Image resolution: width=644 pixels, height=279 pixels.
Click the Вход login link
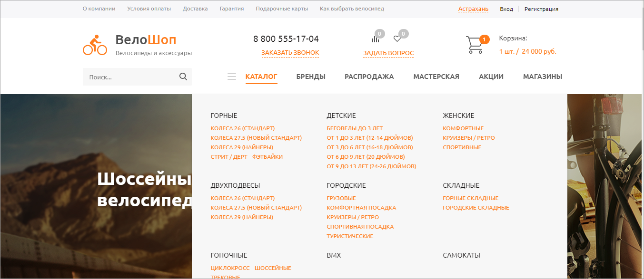[x=506, y=9]
